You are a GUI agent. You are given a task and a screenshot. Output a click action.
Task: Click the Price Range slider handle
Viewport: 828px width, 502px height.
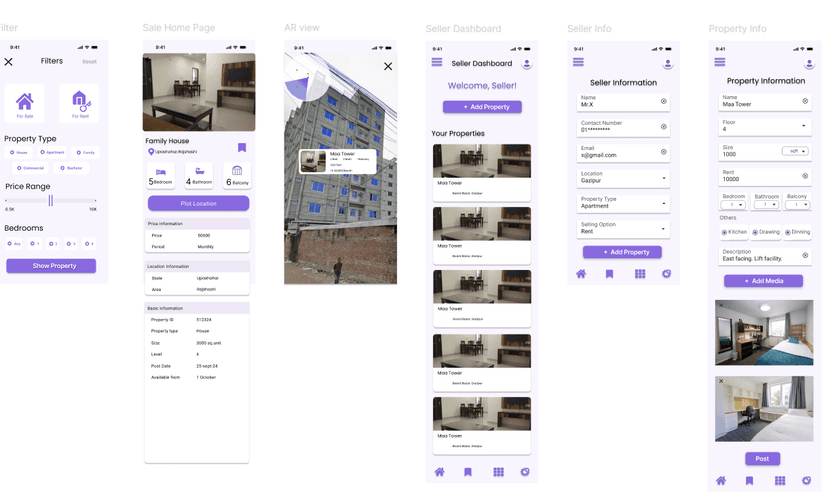pos(50,201)
